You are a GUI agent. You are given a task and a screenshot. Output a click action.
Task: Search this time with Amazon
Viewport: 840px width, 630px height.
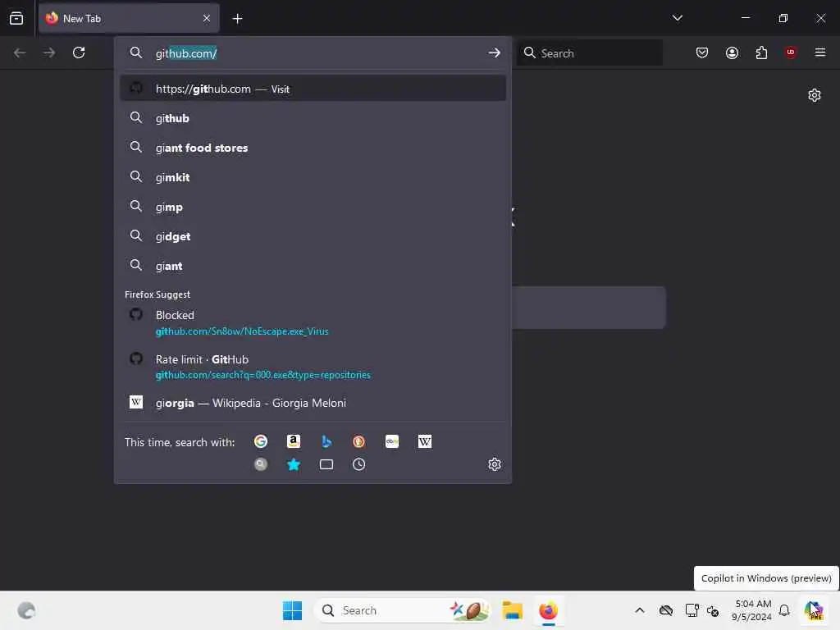[294, 441]
